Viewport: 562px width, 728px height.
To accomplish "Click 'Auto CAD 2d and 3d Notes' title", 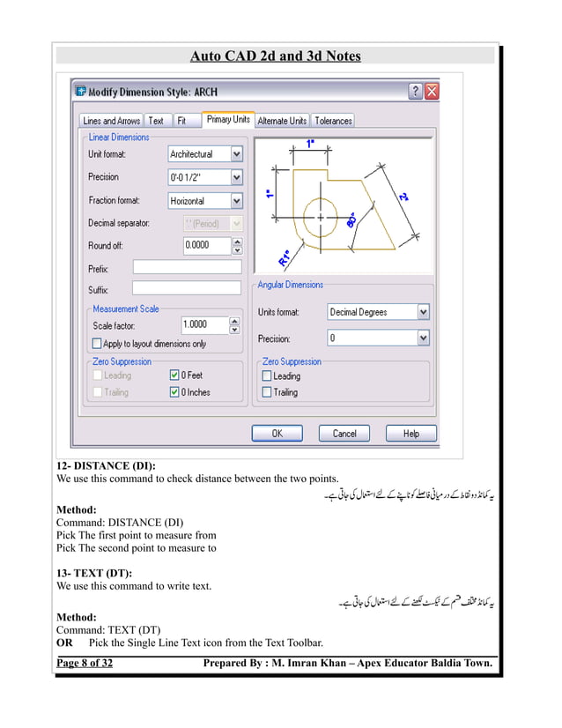I will coord(276,56).
